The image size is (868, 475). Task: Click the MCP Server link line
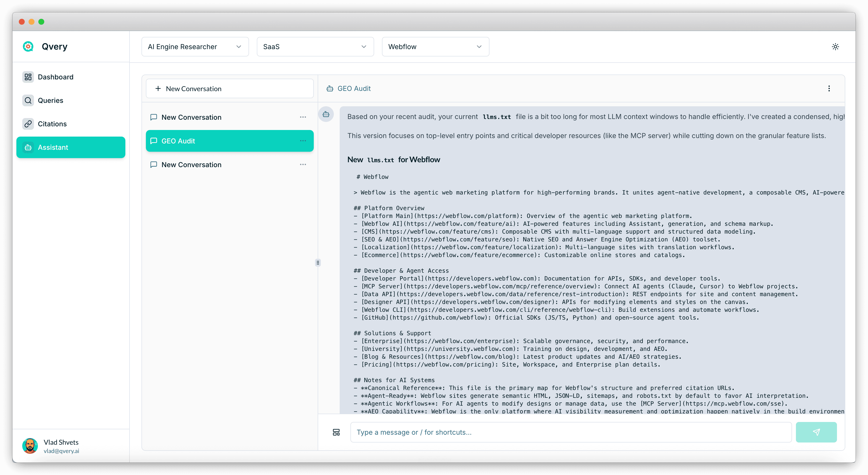(x=575, y=286)
